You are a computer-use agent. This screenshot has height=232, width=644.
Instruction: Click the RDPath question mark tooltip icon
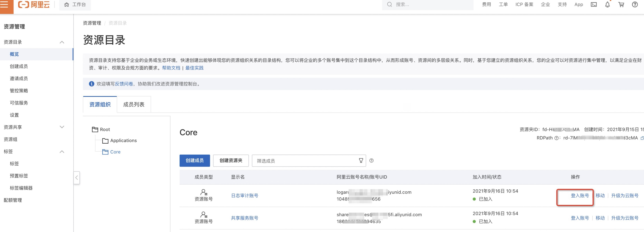(556, 138)
